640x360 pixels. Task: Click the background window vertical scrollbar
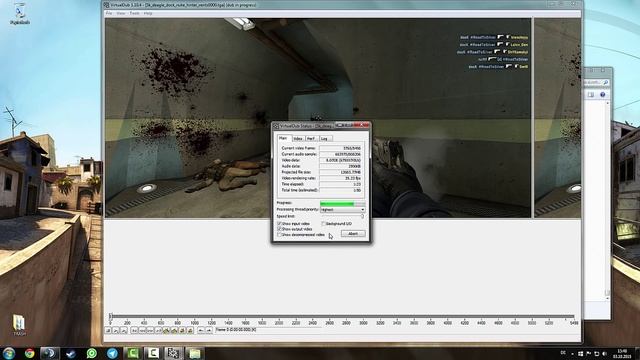point(607,200)
